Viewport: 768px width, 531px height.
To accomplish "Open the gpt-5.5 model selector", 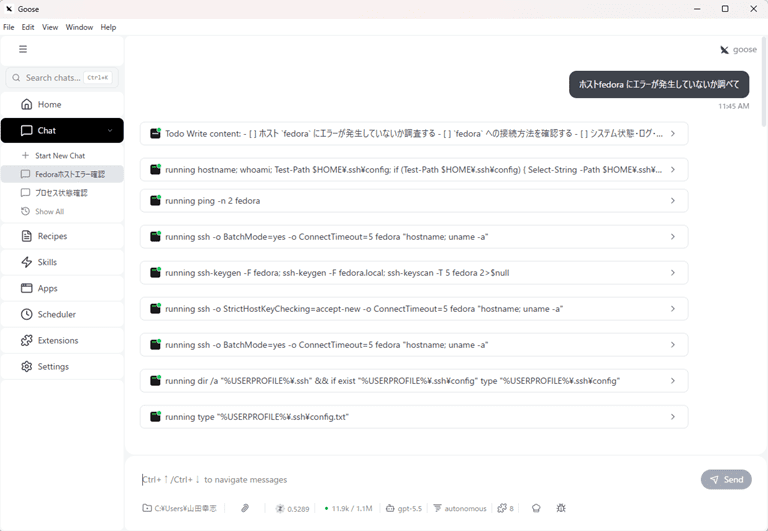I will (404, 508).
